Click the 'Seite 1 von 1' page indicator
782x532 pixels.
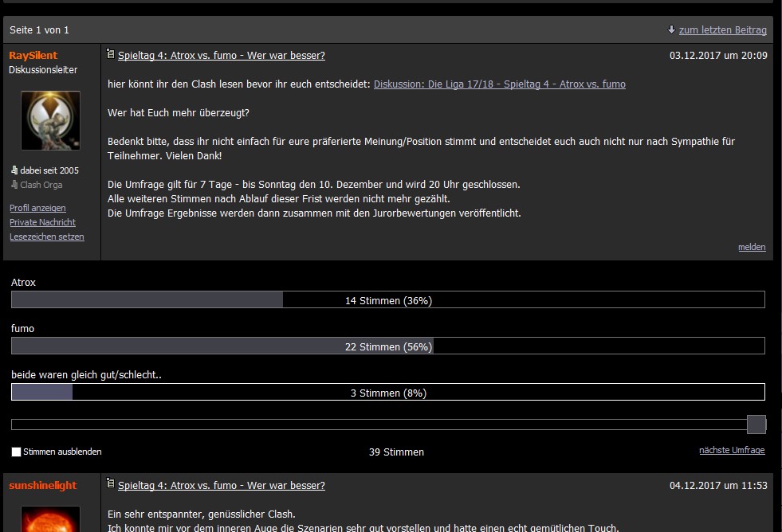point(39,30)
